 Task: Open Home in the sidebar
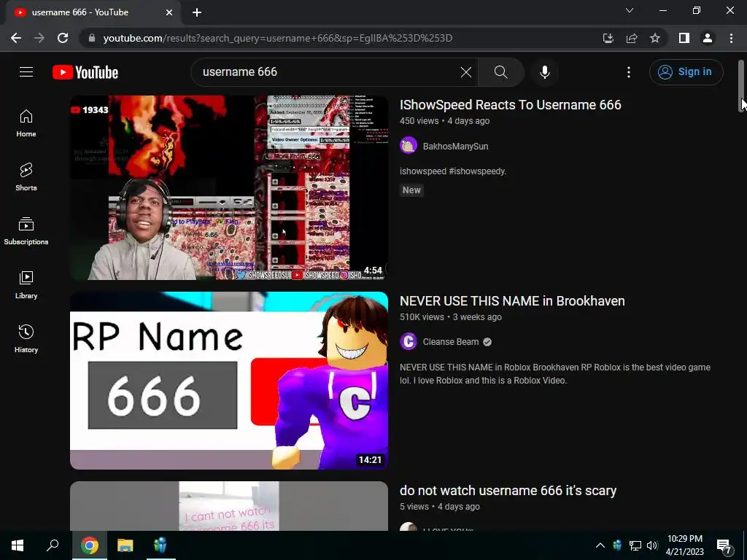(x=26, y=123)
